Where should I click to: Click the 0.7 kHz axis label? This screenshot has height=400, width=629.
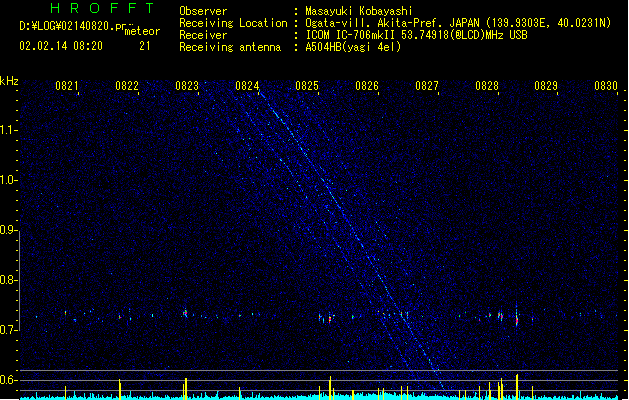click(9, 330)
